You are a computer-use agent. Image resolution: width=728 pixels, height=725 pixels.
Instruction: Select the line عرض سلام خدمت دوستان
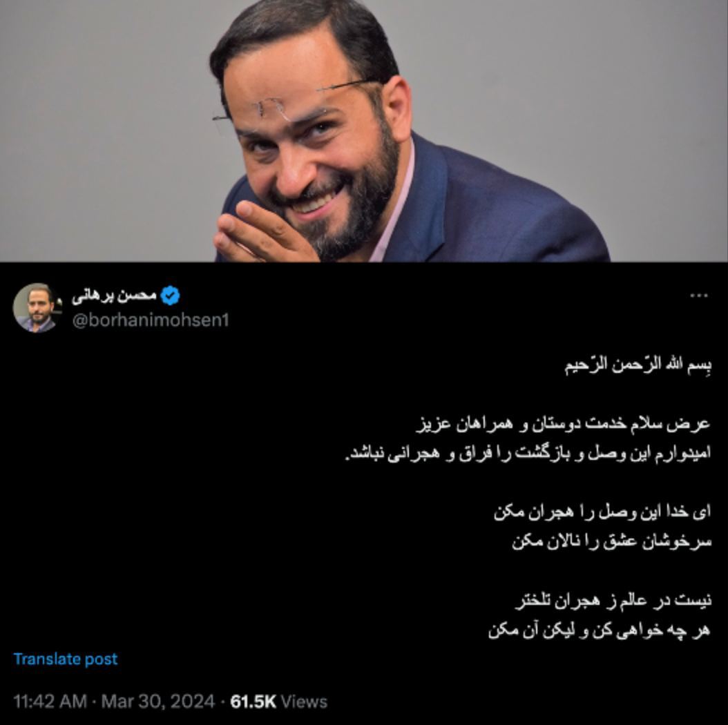coord(563,424)
